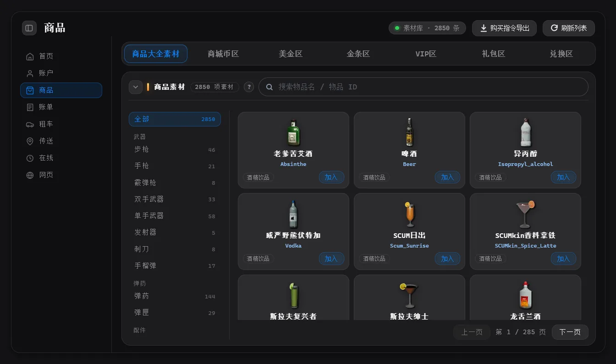The width and height of the screenshot is (616, 364).
Task: Open 租车 vehicle rental page
Action: [61, 124]
